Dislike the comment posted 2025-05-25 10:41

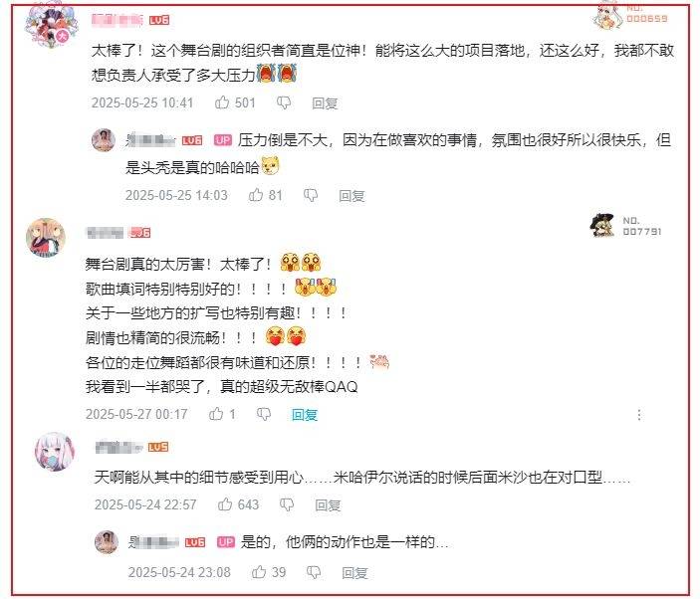(x=284, y=103)
